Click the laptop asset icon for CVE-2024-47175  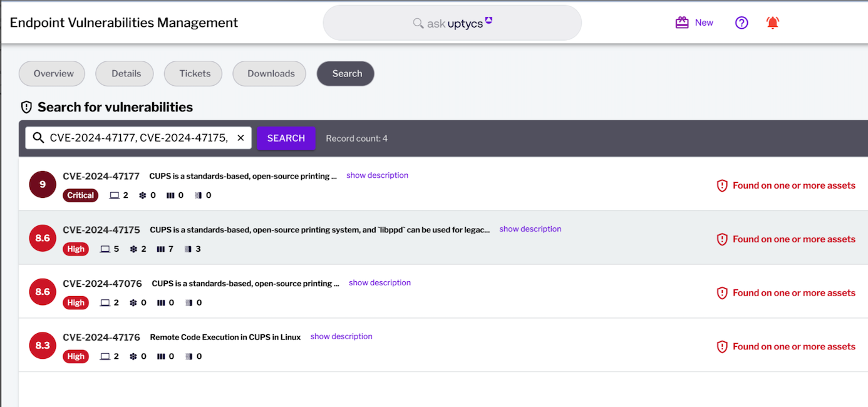click(105, 249)
